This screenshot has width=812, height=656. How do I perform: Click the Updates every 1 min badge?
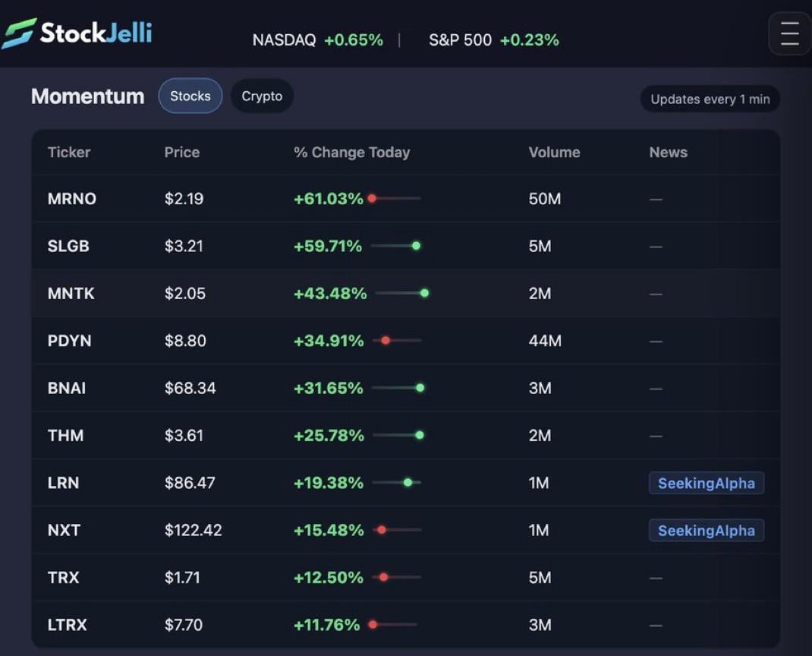pyautogui.click(x=710, y=99)
